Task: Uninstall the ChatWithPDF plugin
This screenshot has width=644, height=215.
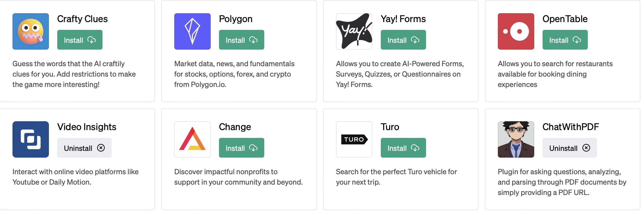Action: coord(570,148)
